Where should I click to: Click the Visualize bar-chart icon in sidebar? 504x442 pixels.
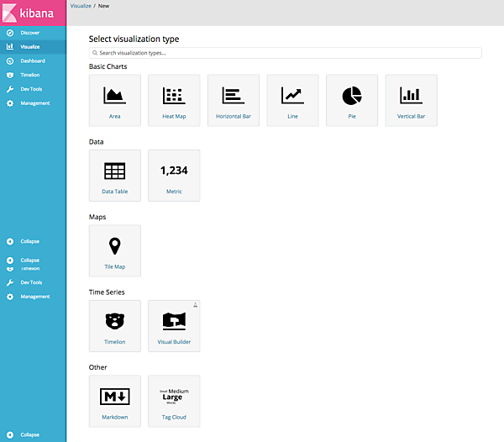[x=10, y=46]
